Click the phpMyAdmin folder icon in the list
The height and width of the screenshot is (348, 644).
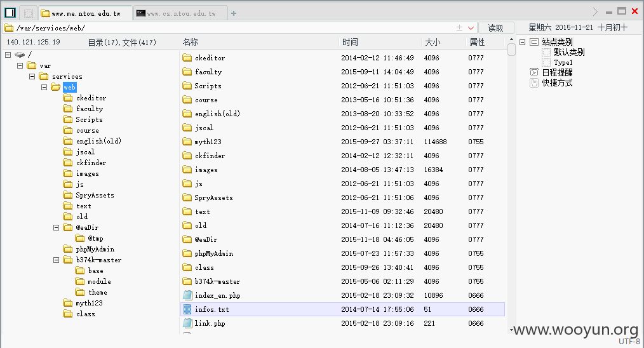point(187,253)
